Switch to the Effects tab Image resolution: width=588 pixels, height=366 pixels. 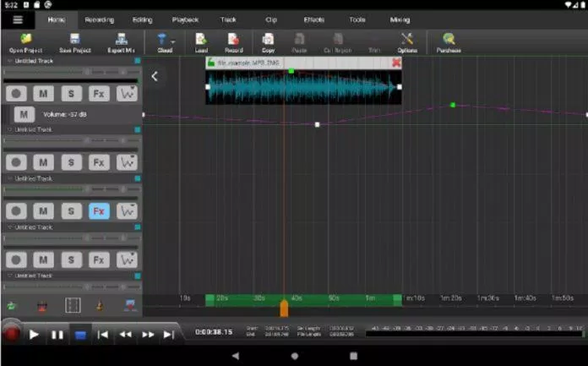point(314,20)
